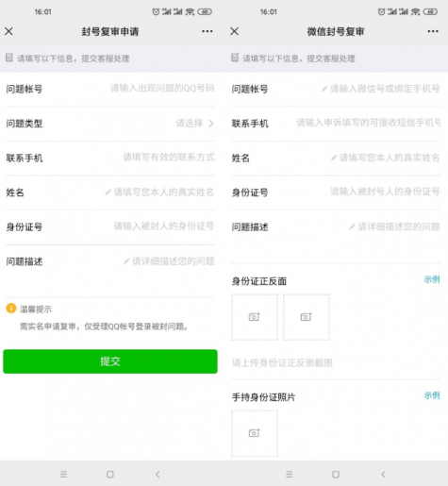Click the note icon in right info banner
The width and height of the screenshot is (448, 486).
[x=235, y=58]
